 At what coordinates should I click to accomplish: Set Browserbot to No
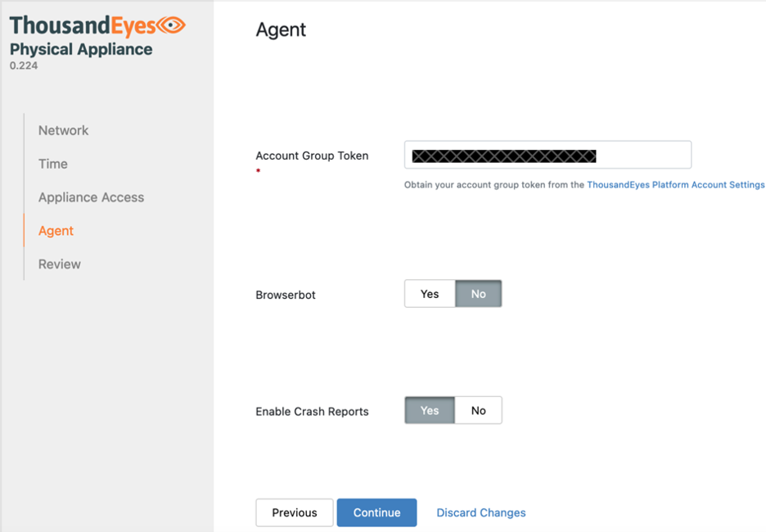coord(479,294)
